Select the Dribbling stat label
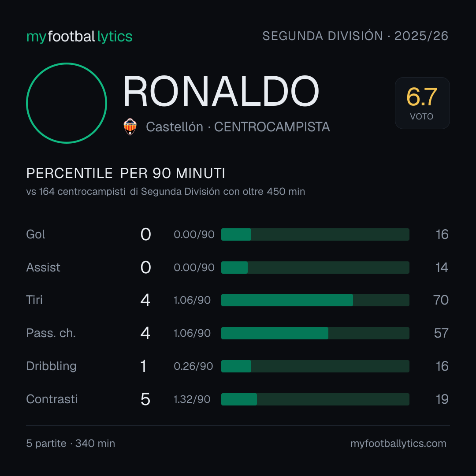The image size is (476, 476). tap(51, 366)
